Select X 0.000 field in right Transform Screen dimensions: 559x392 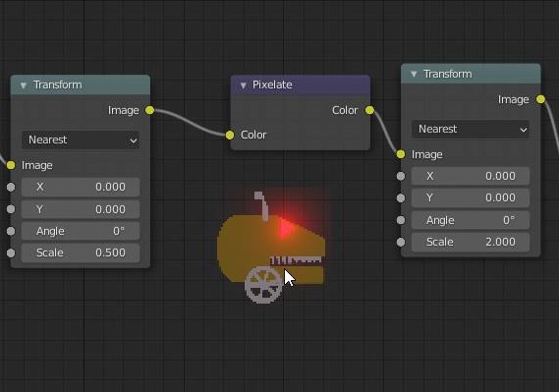pyautogui.click(x=471, y=176)
